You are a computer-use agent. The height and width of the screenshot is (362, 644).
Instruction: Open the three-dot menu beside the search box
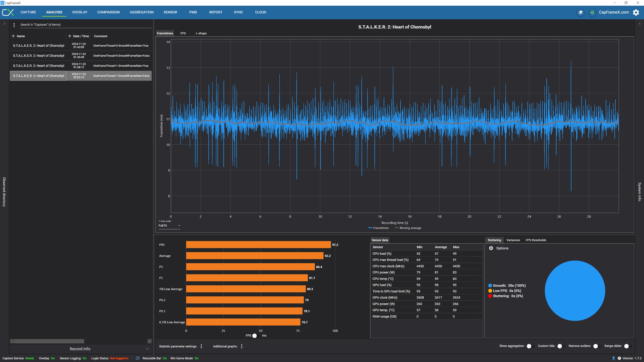click(14, 25)
